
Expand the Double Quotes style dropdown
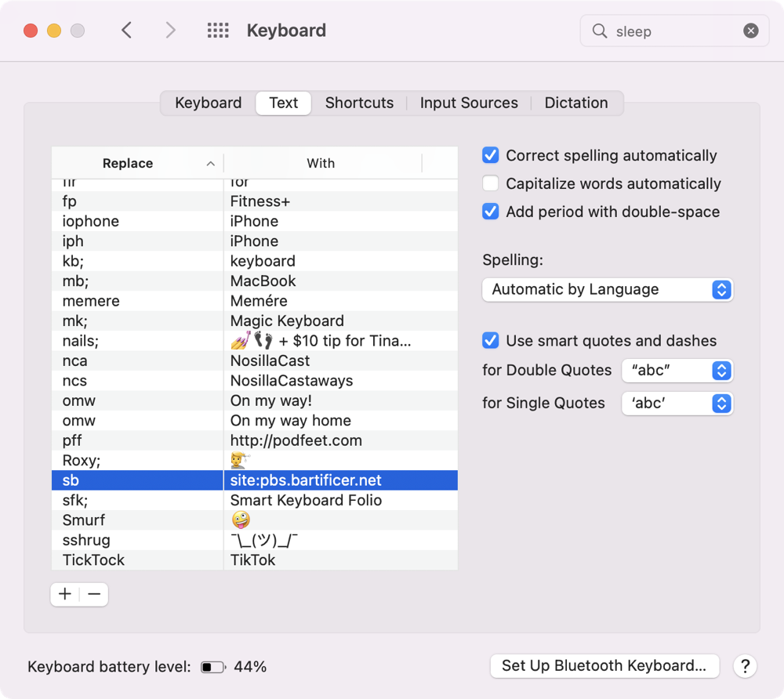pos(677,370)
